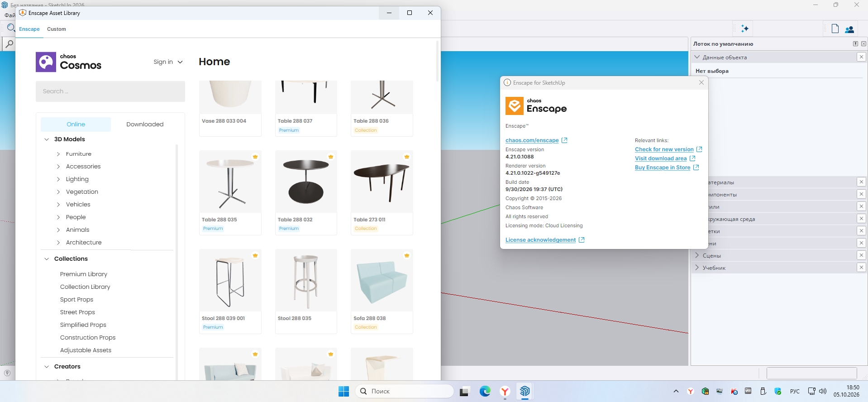This screenshot has width=868, height=402.
Task: Expand the Lighting category
Action: 58,180
